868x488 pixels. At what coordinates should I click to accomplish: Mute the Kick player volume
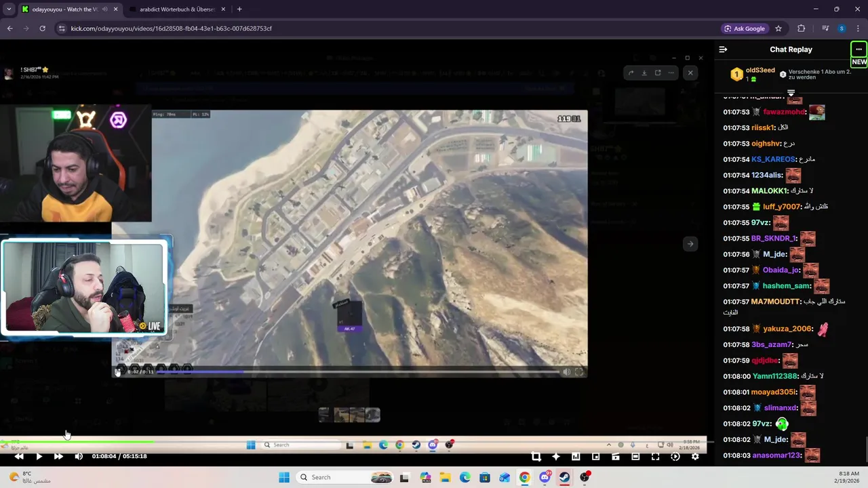(79, 457)
